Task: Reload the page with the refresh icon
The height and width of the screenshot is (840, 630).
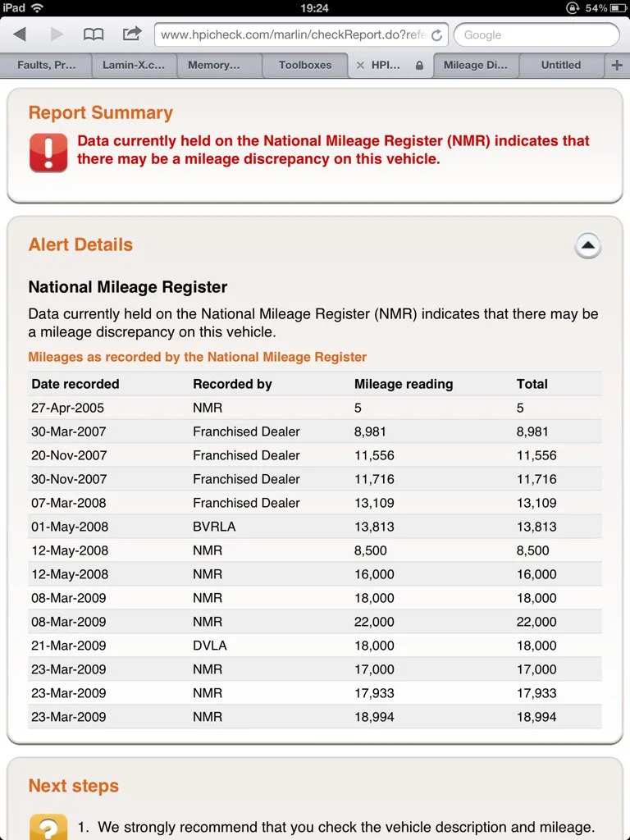Action: point(436,35)
